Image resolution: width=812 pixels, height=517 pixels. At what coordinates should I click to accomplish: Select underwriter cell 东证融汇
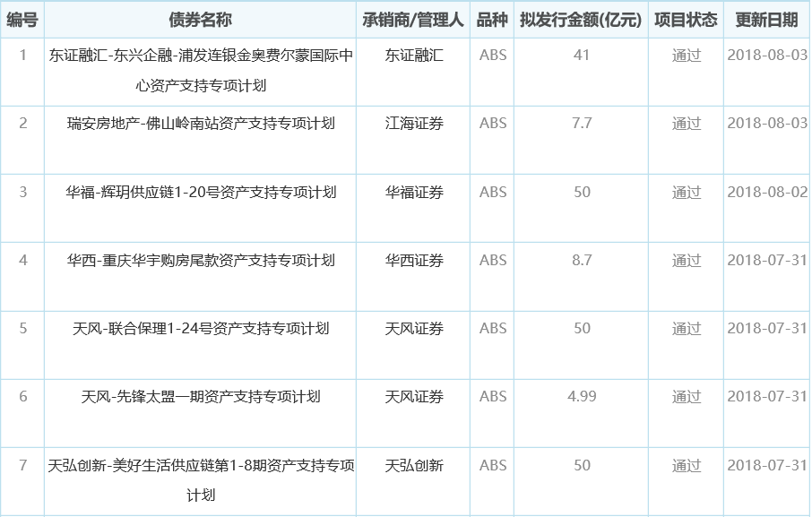[414, 56]
